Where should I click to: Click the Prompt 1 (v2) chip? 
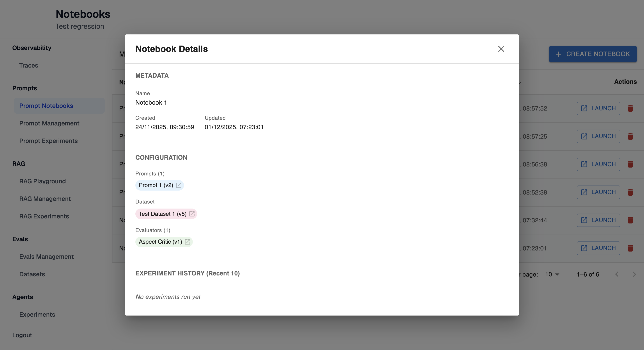click(x=156, y=185)
